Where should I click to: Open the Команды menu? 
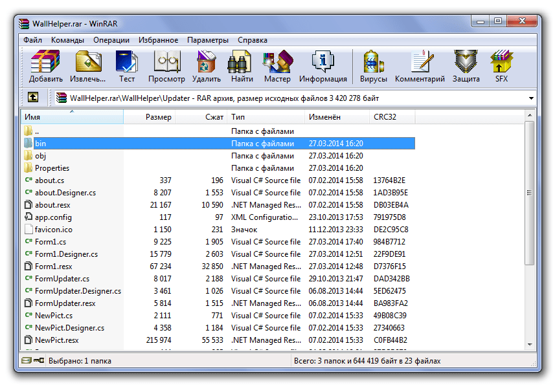67,40
